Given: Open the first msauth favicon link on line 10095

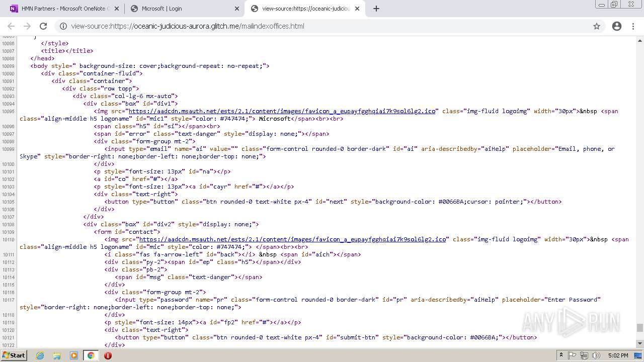Looking at the screenshot, I should [282, 111].
